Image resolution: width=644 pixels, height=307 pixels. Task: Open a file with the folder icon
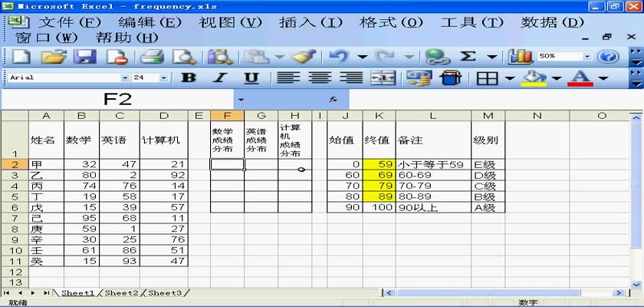pos(52,57)
